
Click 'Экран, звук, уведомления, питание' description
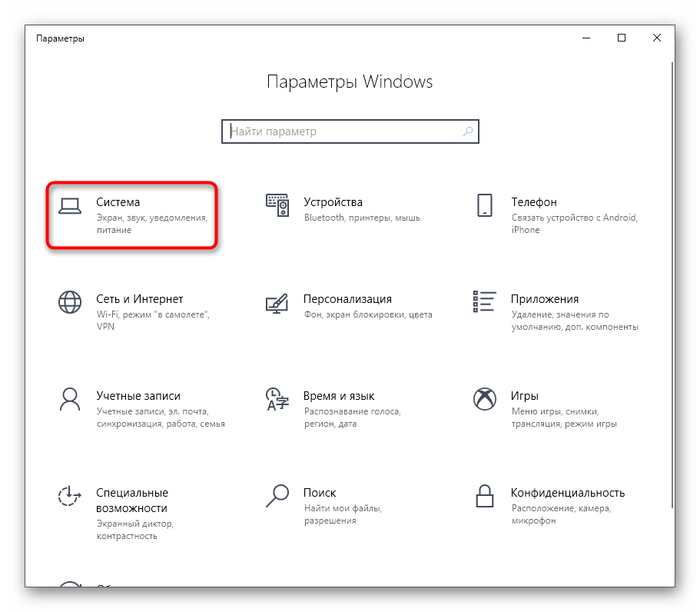tap(152, 224)
